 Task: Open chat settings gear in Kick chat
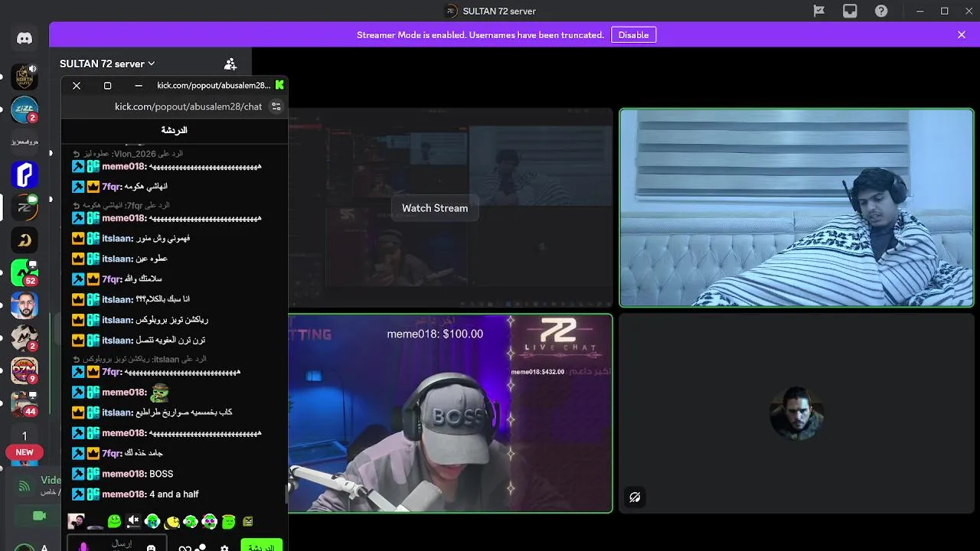click(x=224, y=548)
